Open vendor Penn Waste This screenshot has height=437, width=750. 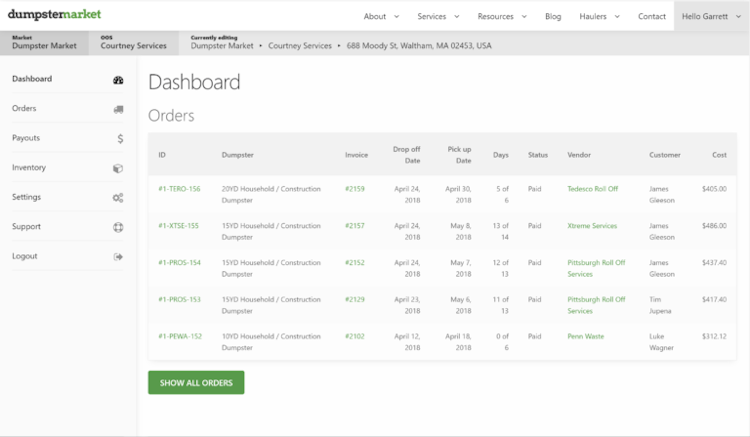(585, 336)
